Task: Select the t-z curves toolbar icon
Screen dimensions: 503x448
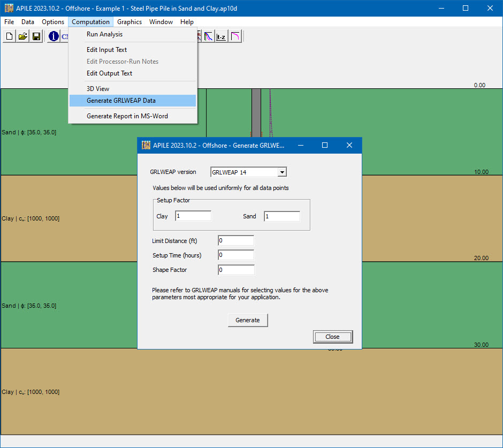Action: point(220,36)
